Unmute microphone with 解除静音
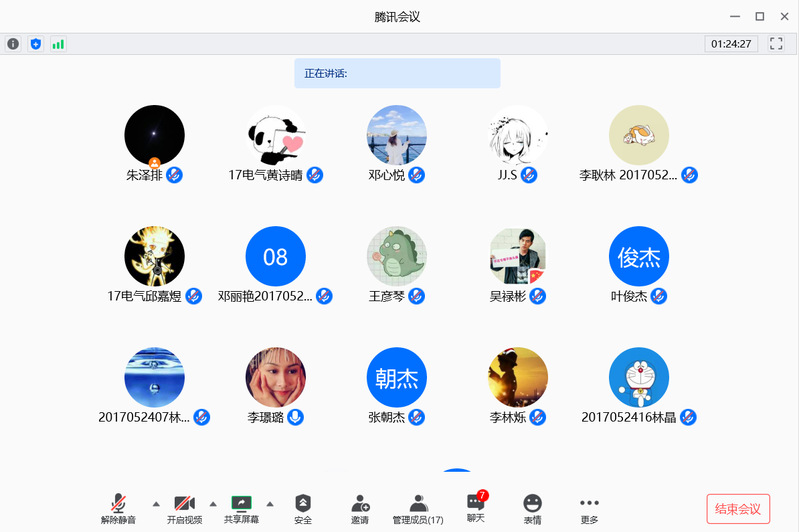 118,508
